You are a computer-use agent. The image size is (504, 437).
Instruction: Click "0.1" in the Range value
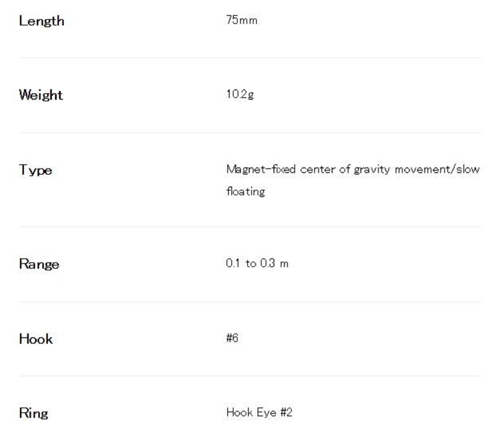(233, 263)
